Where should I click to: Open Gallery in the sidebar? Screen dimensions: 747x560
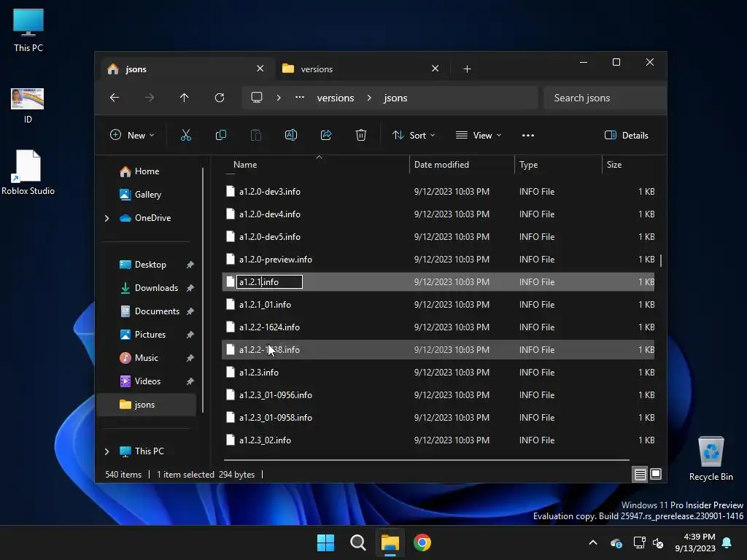(146, 194)
